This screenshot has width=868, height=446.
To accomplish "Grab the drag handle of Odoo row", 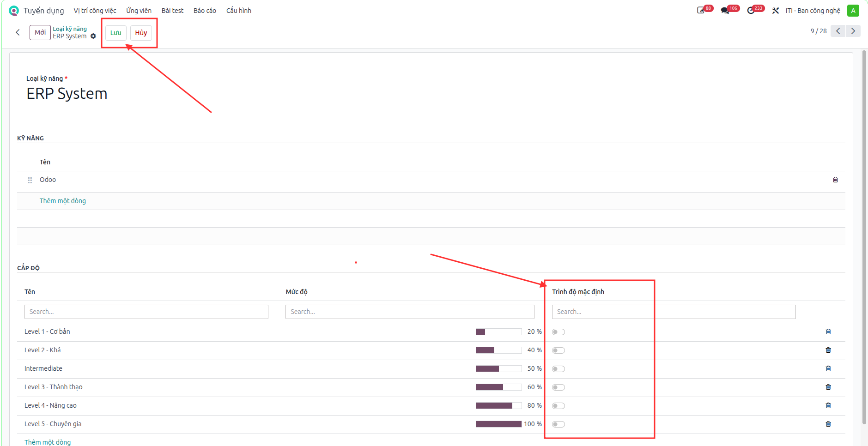I will (30, 180).
